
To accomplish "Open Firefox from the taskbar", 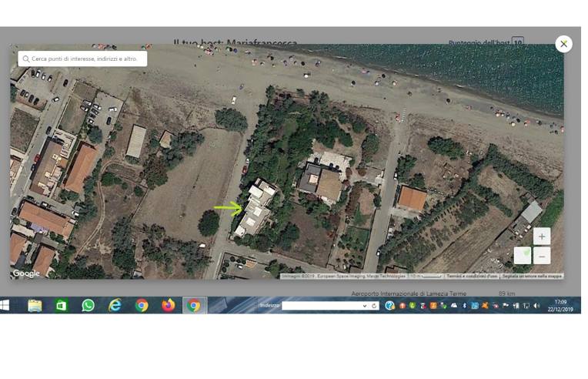I will [x=168, y=306].
